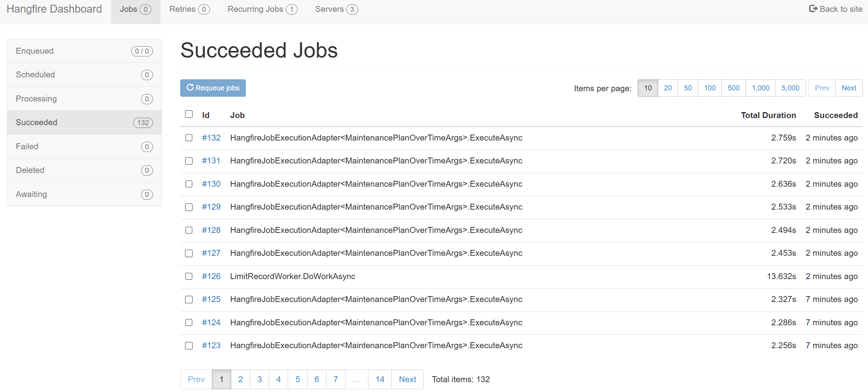Check the box for job #128

[x=189, y=230]
